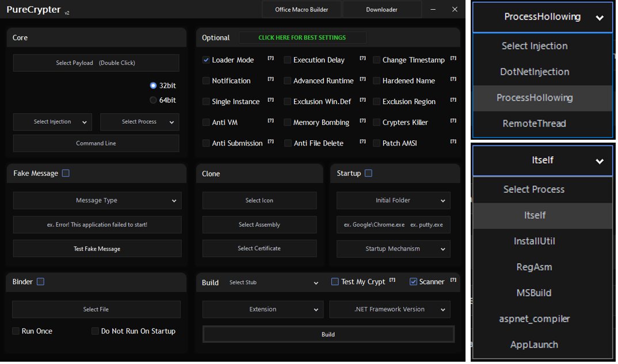Pick ProcessHollowing in the injection list
Viewport: 618px width, 364px height.
[x=543, y=98]
